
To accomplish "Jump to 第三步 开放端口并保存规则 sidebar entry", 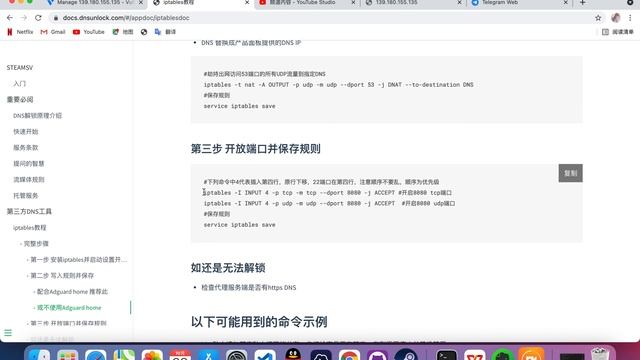I will click(68, 323).
